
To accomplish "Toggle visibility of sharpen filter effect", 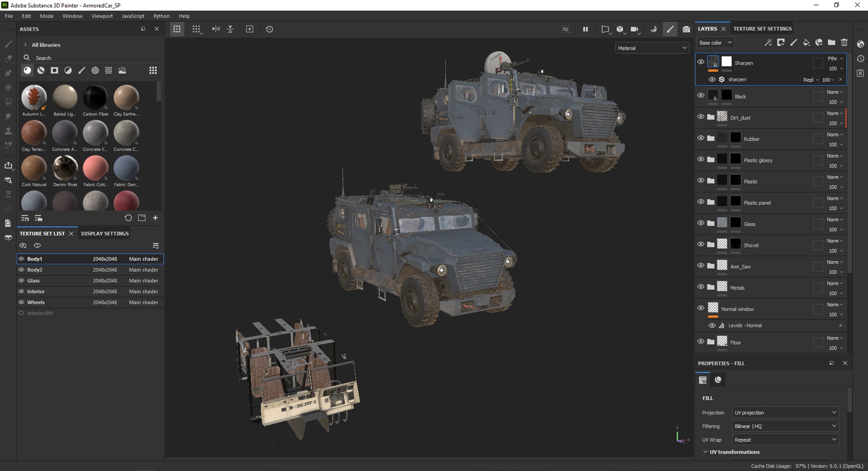I will (x=712, y=80).
